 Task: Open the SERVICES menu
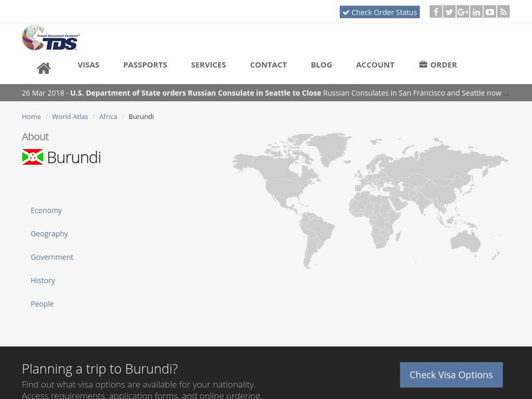pos(209,65)
